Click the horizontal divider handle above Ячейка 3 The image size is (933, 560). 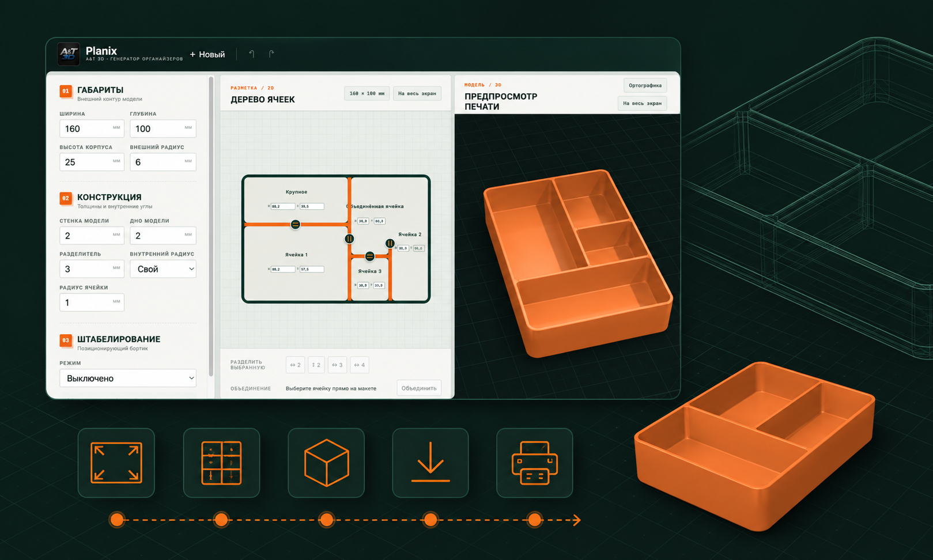click(370, 256)
